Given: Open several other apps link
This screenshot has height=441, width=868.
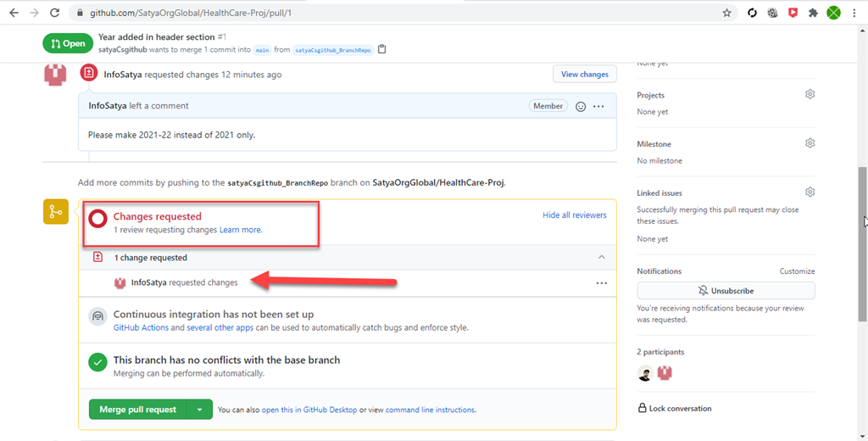Looking at the screenshot, I should pos(220,327).
